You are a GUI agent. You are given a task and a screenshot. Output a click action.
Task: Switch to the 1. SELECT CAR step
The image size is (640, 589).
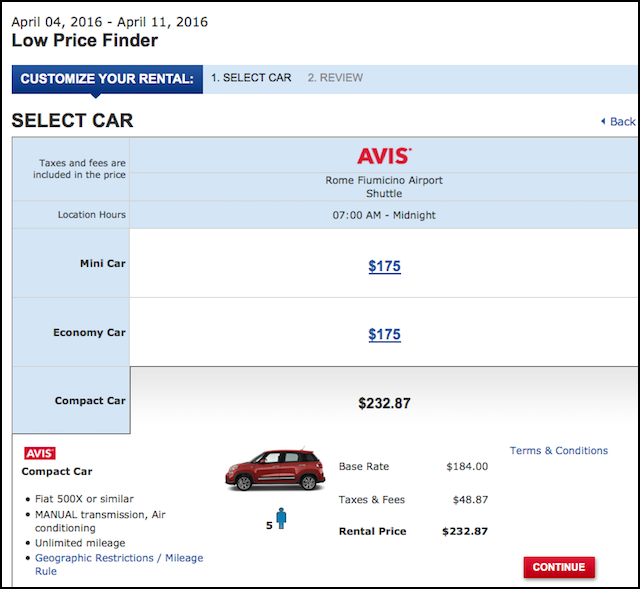pos(251,78)
